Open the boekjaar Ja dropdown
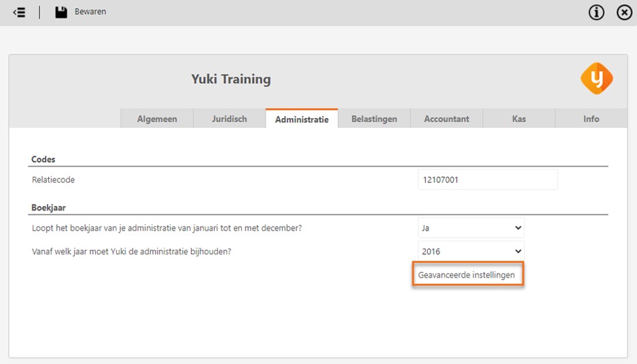This screenshot has width=637, height=364. (471, 228)
